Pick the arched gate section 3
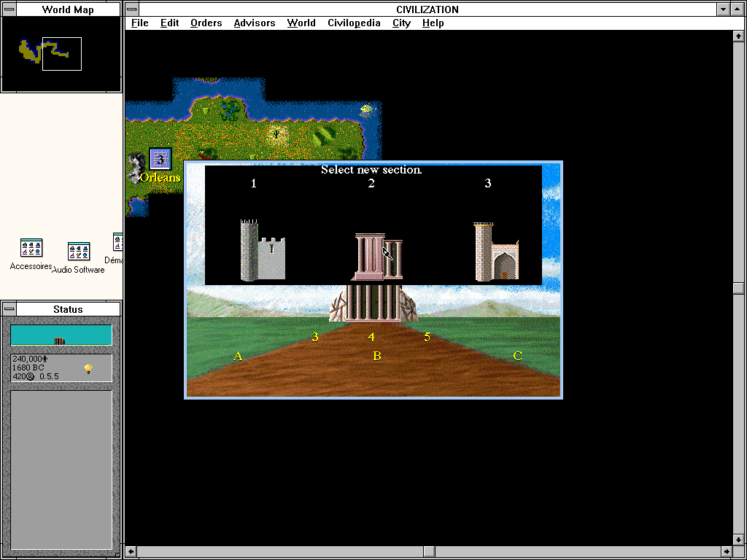Screen dimensions: 747x560 496,252
